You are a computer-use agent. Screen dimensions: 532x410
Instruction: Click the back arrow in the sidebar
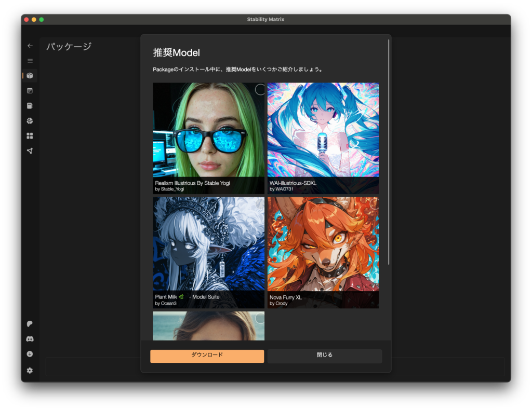click(30, 46)
